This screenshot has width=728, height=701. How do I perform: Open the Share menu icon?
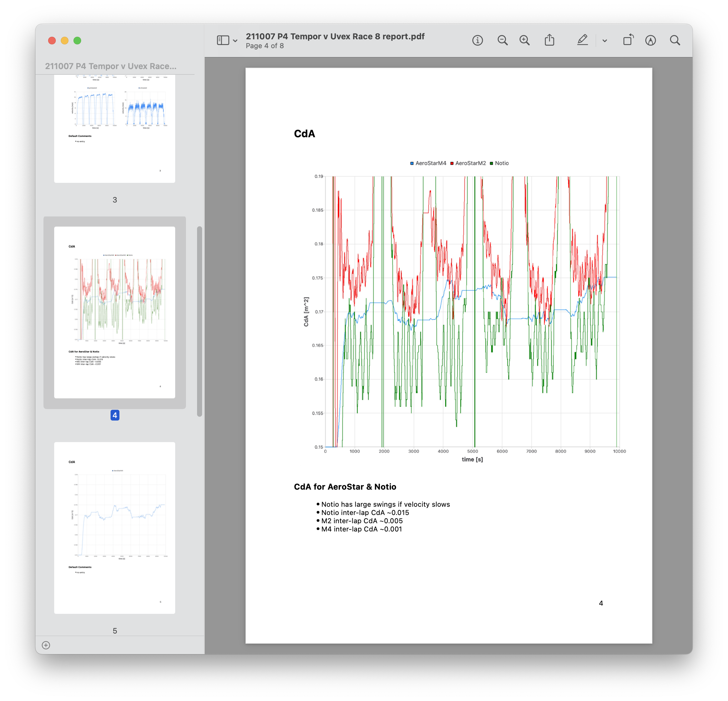(x=549, y=40)
